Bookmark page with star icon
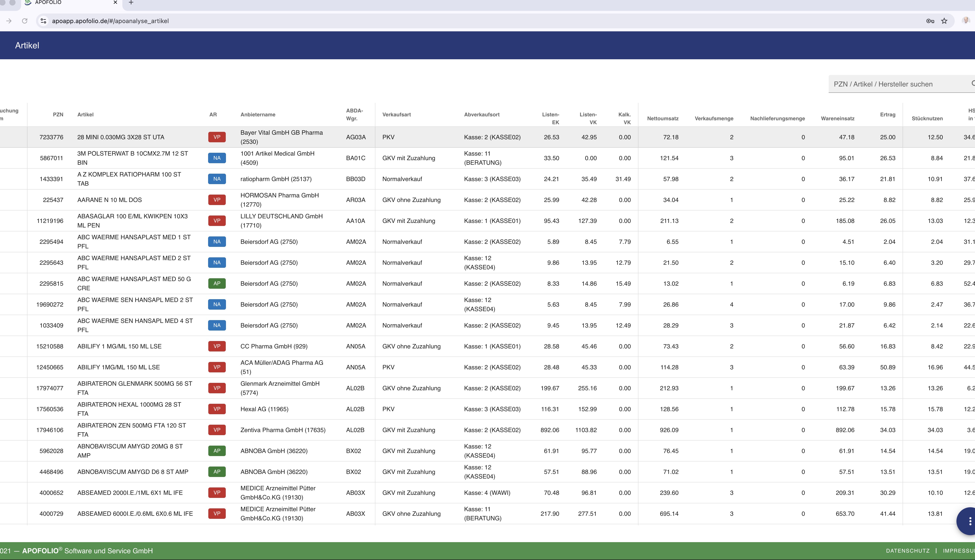Viewport: 975px width, 560px height. click(x=944, y=21)
